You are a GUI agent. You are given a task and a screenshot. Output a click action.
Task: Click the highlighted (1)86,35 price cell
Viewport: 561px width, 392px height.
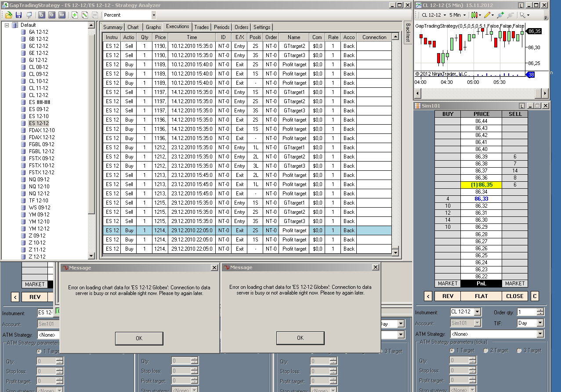(481, 185)
